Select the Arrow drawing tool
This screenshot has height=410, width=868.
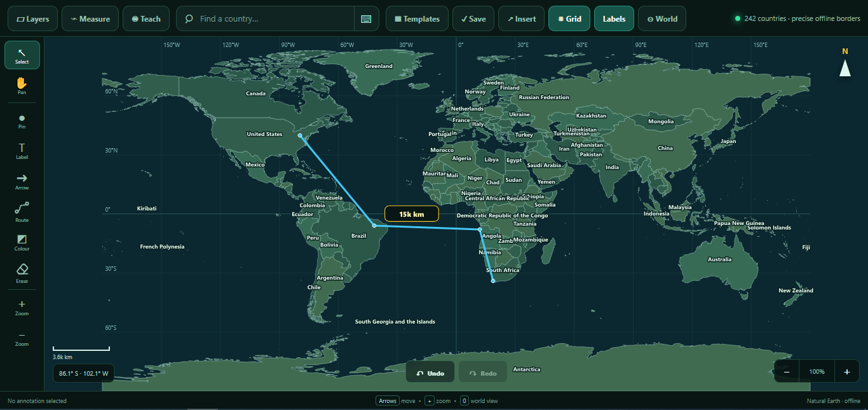click(x=22, y=182)
